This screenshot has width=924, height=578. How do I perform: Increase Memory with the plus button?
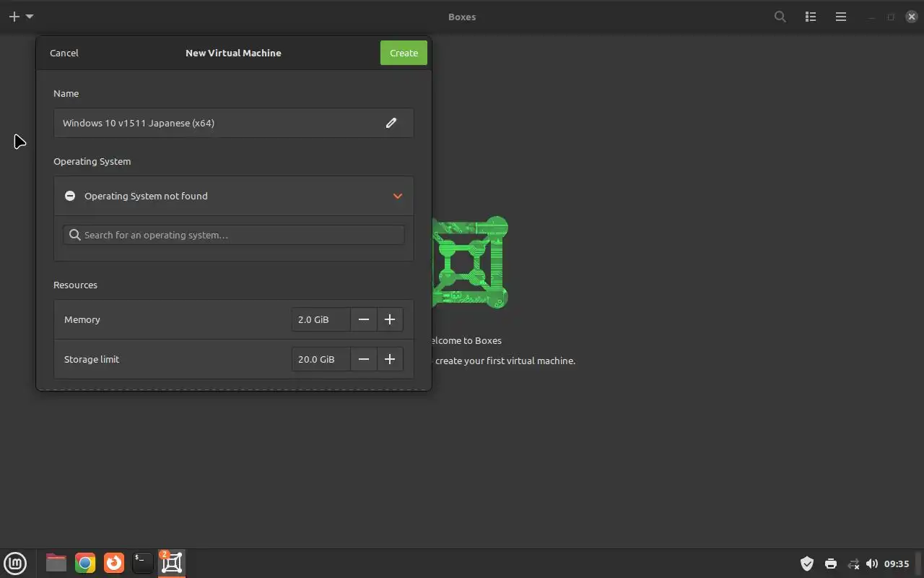coord(390,319)
